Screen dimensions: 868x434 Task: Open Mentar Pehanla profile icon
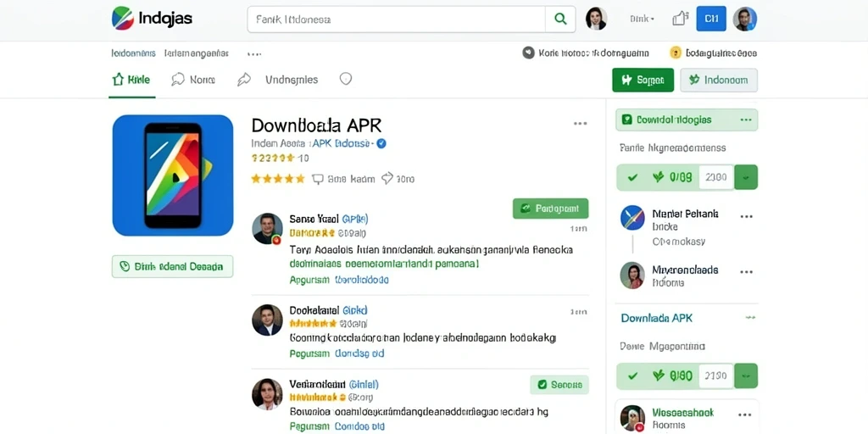coord(632,218)
